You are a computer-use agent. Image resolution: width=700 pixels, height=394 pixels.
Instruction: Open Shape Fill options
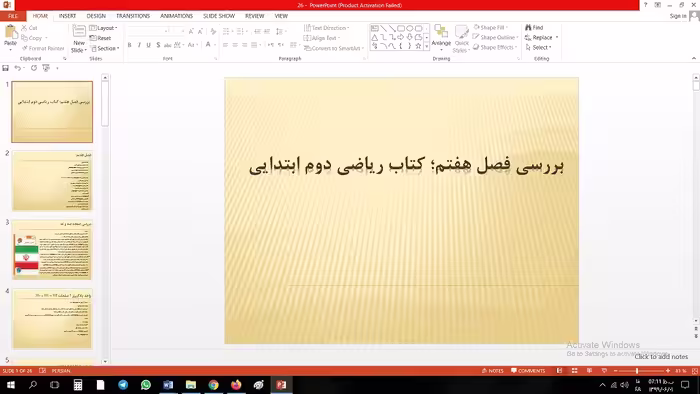point(491,27)
